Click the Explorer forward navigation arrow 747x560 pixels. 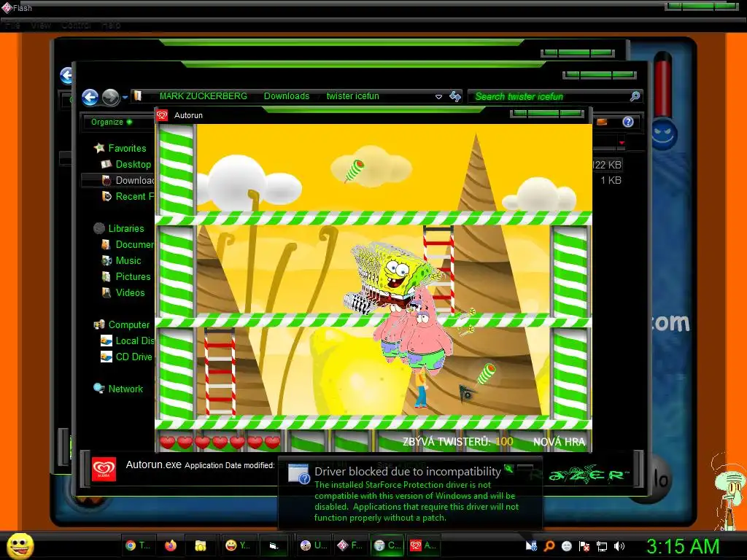111,97
